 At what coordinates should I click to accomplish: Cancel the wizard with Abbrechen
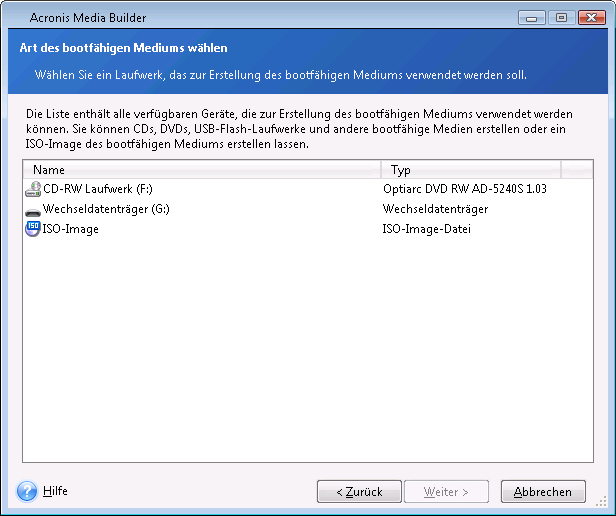tap(543, 492)
